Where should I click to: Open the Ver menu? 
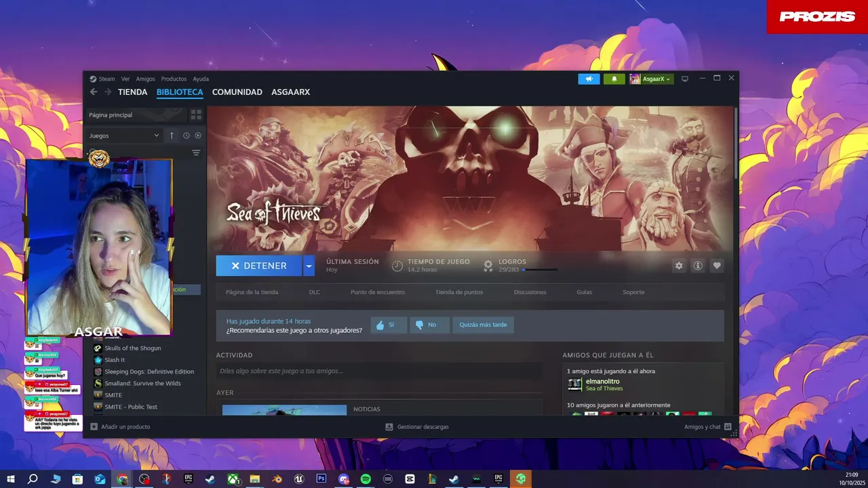click(125, 79)
